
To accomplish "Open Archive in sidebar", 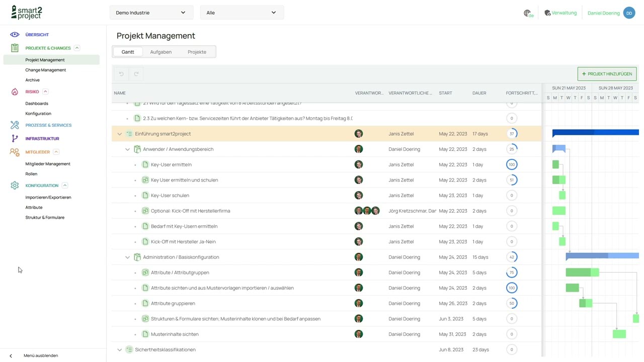I will [x=32, y=80].
